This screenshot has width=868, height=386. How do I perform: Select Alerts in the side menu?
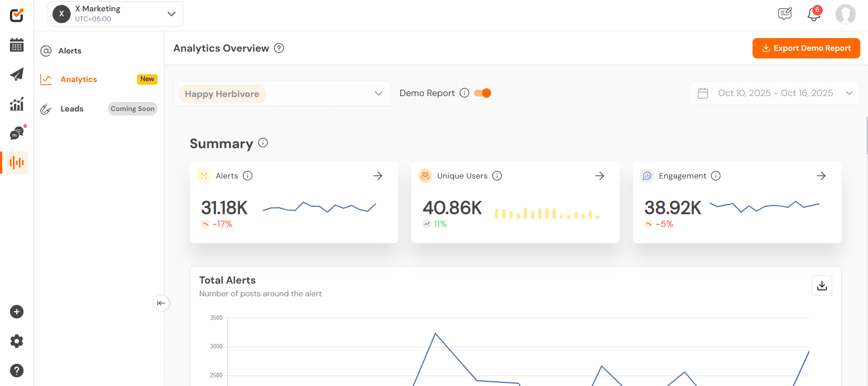click(70, 51)
